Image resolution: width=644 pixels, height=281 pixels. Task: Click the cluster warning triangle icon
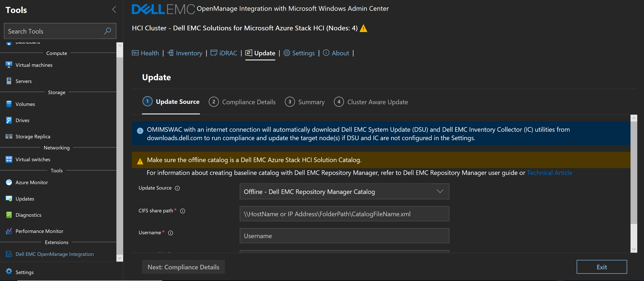[364, 28]
